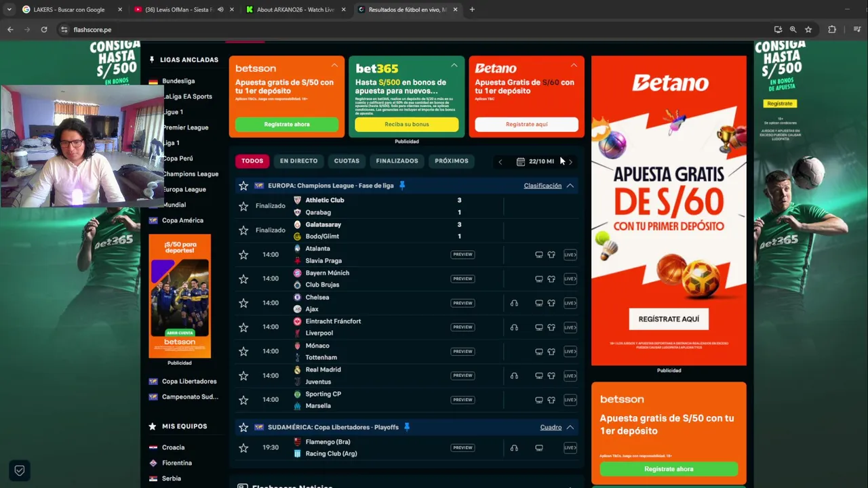Collapse the Champions League section chevron
Image resolution: width=868 pixels, height=488 pixels.
click(x=570, y=186)
